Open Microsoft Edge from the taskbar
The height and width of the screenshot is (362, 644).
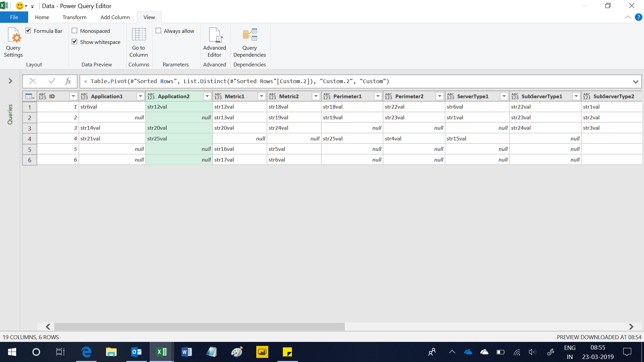coord(86,352)
